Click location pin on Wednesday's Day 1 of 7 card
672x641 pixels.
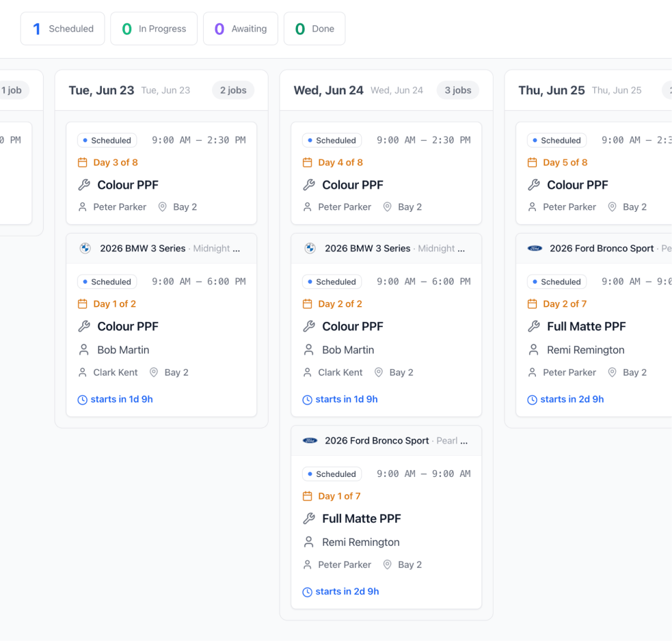coord(388,564)
